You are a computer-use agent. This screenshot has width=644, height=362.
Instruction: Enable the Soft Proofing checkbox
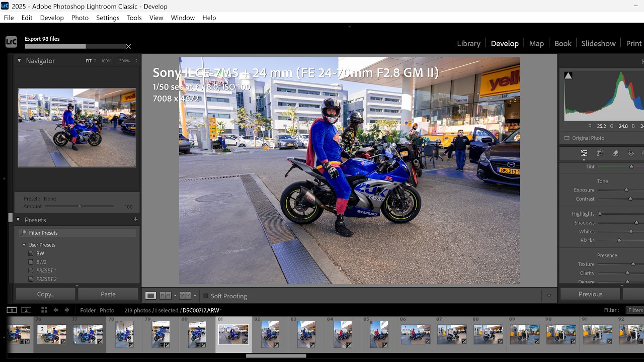tap(205, 296)
